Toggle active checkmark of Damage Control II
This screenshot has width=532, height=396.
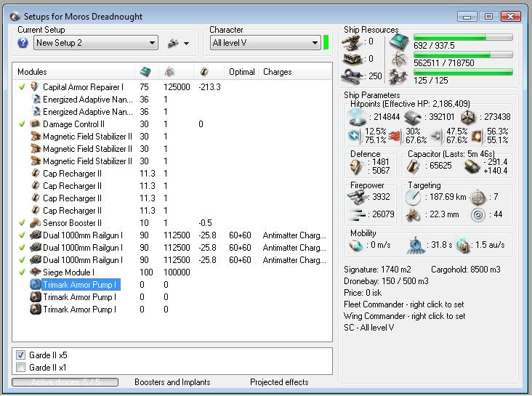(22, 124)
